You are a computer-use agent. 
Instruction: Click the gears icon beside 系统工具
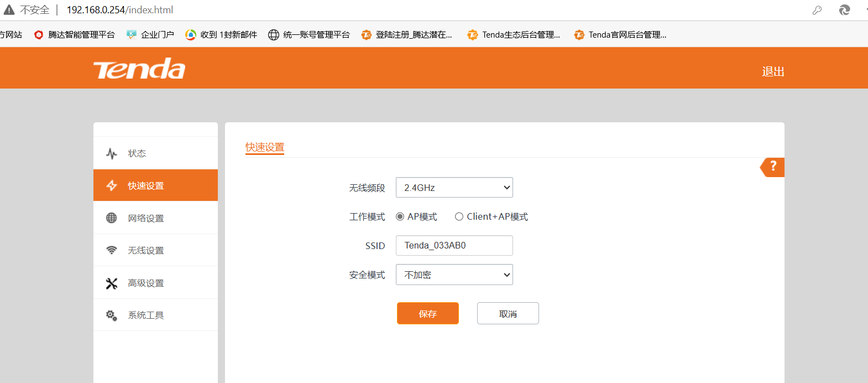(x=112, y=315)
